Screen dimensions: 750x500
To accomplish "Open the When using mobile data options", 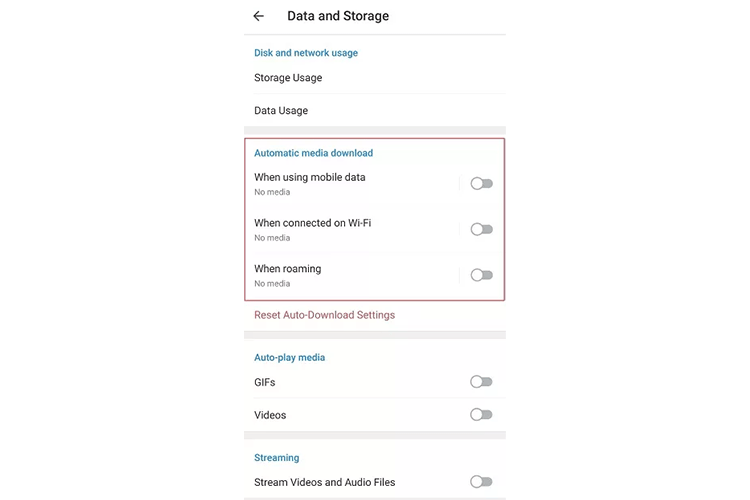I will (310, 183).
